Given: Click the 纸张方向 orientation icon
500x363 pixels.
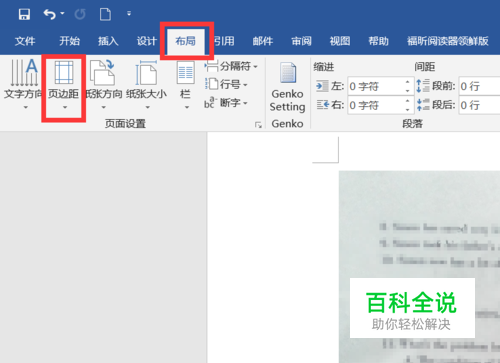Looking at the screenshot, I should tap(102, 72).
